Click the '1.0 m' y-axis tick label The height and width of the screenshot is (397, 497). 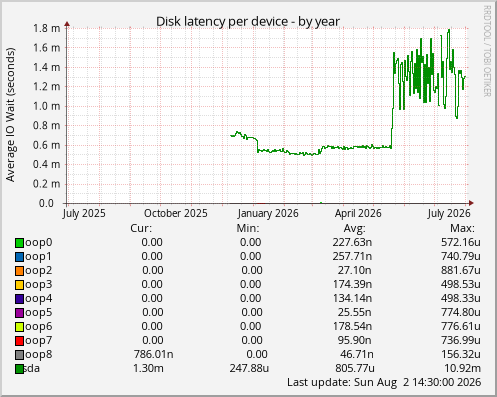tap(47, 106)
